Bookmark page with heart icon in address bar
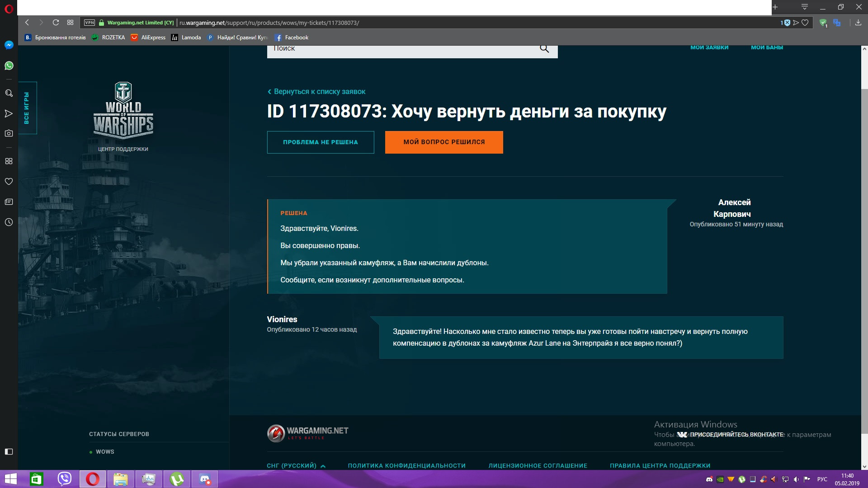This screenshot has height=488, width=868. 805,23
